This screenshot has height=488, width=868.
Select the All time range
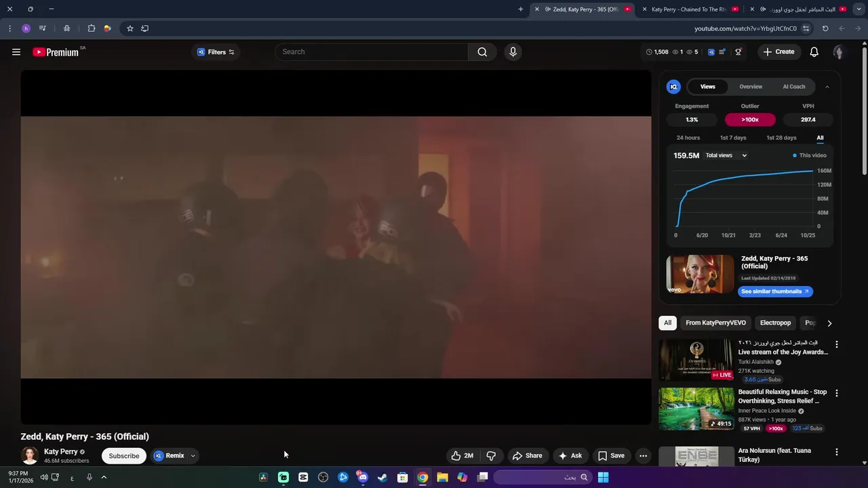(820, 138)
